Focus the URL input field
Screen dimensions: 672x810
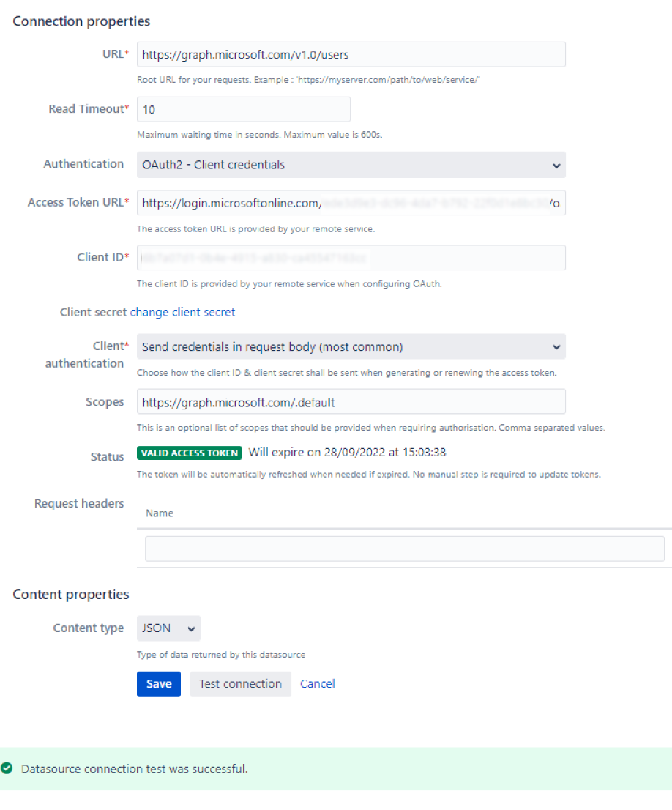tap(351, 54)
